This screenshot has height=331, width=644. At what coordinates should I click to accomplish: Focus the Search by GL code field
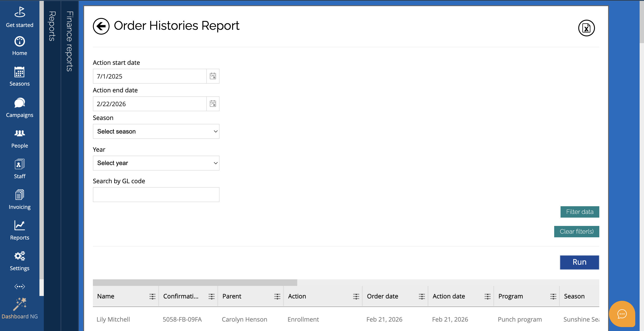point(156,195)
